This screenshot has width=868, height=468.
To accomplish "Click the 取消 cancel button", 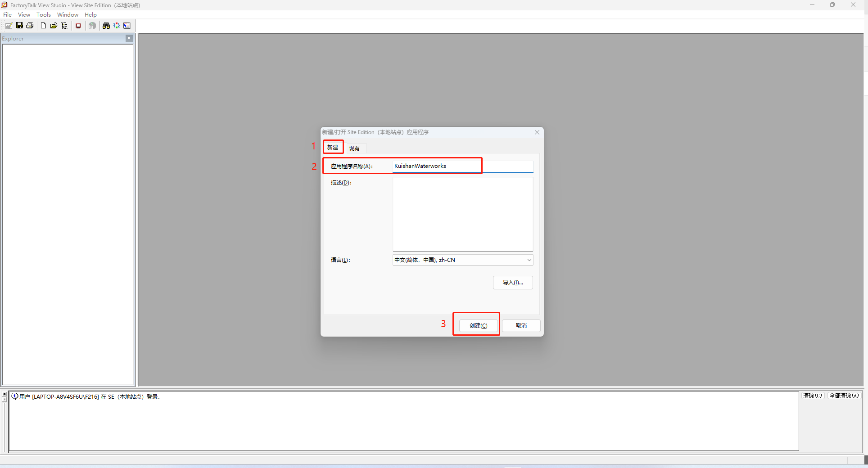I will pyautogui.click(x=521, y=325).
